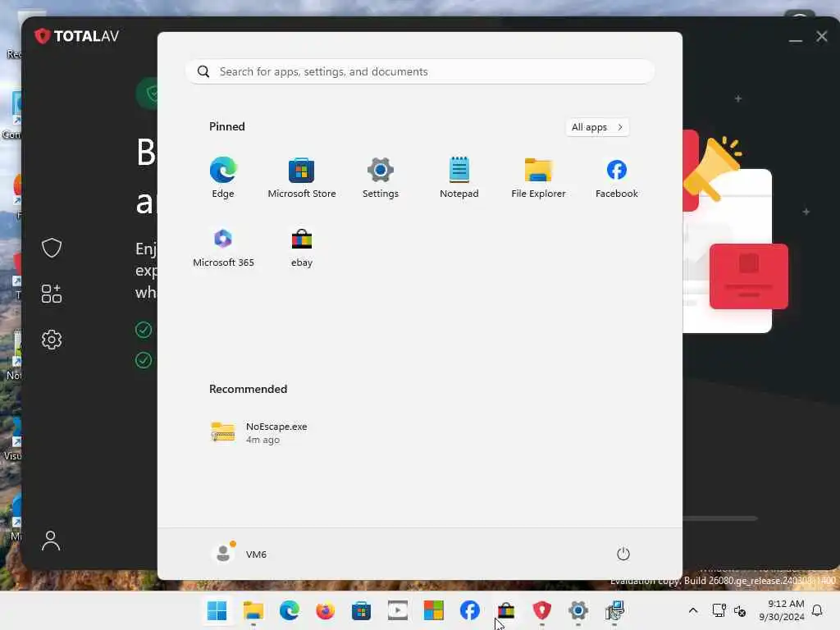Expand the All apps list

pos(597,127)
